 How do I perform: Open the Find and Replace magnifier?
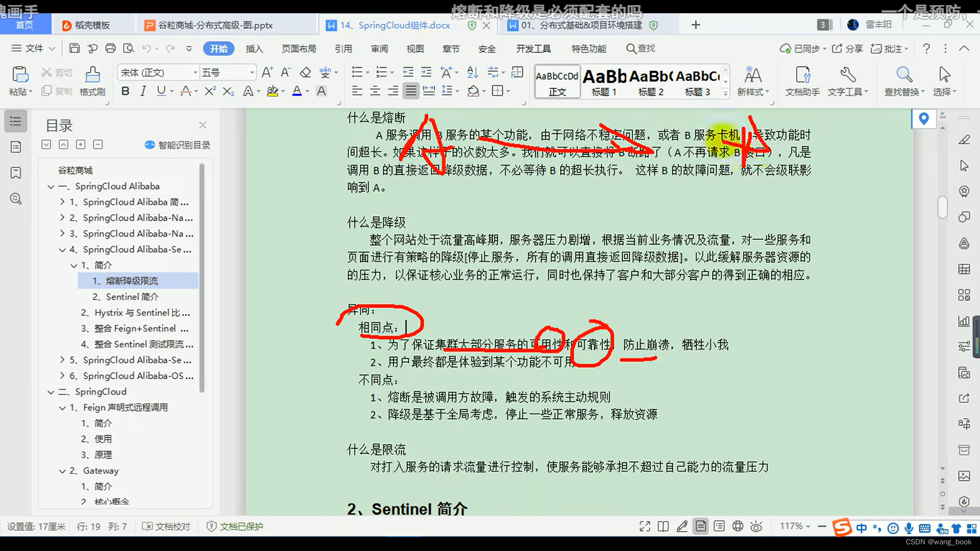tap(904, 75)
